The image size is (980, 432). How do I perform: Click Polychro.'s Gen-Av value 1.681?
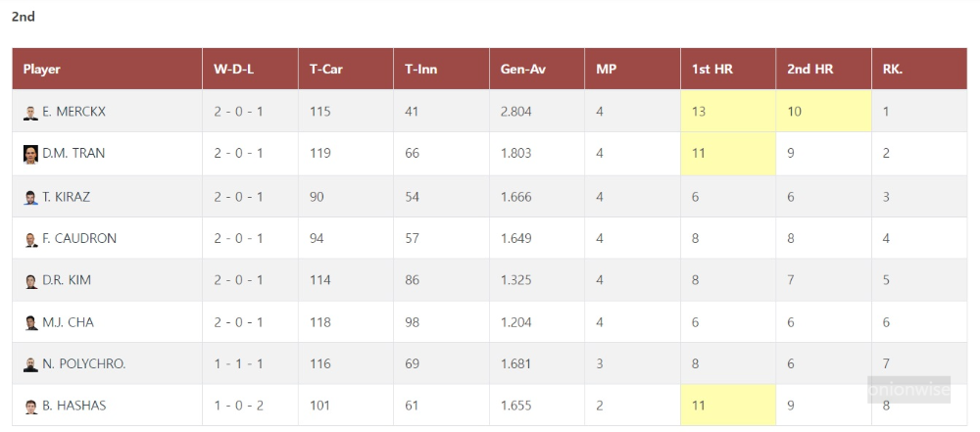516,363
